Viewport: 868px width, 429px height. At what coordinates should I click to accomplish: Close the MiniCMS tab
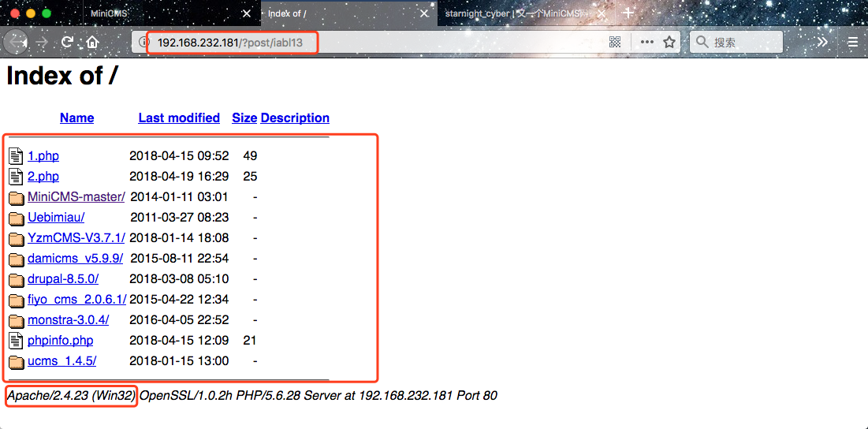coord(247,14)
